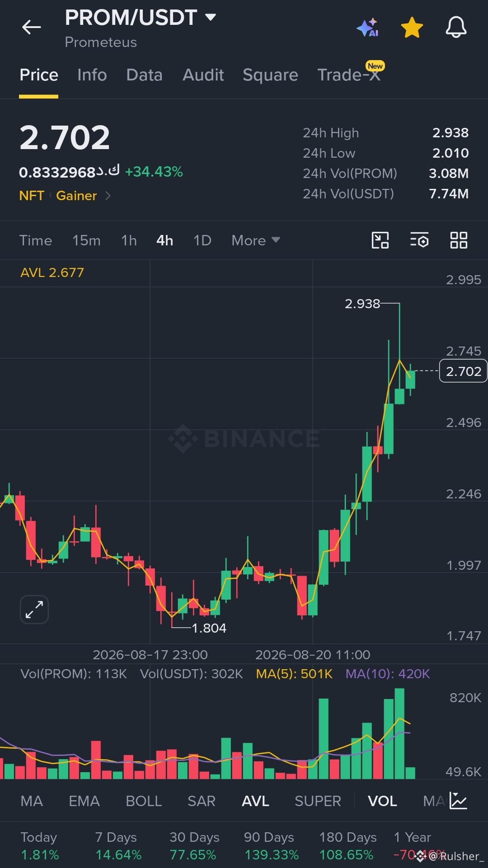Tap the AVL 2.677 indicator label
Viewport: 488px width, 868px height.
52,272
